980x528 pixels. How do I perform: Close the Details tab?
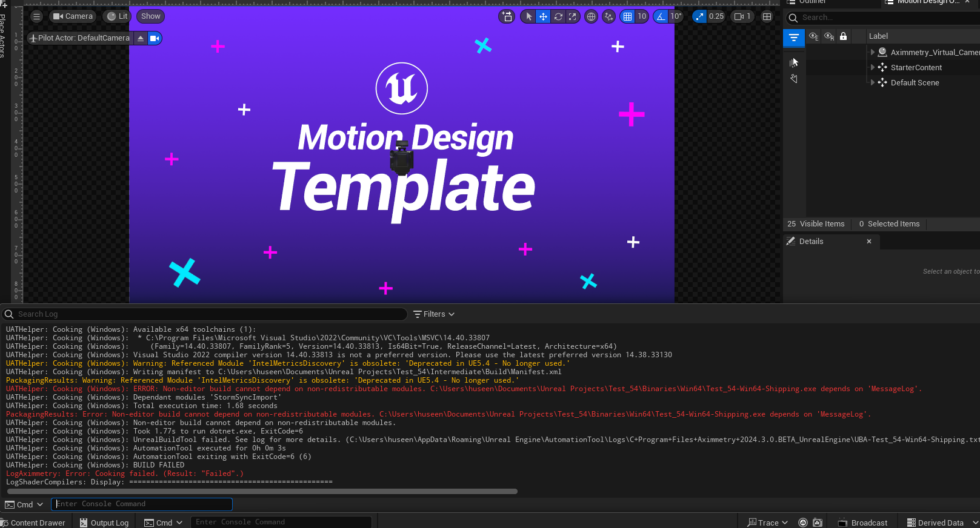(869, 241)
